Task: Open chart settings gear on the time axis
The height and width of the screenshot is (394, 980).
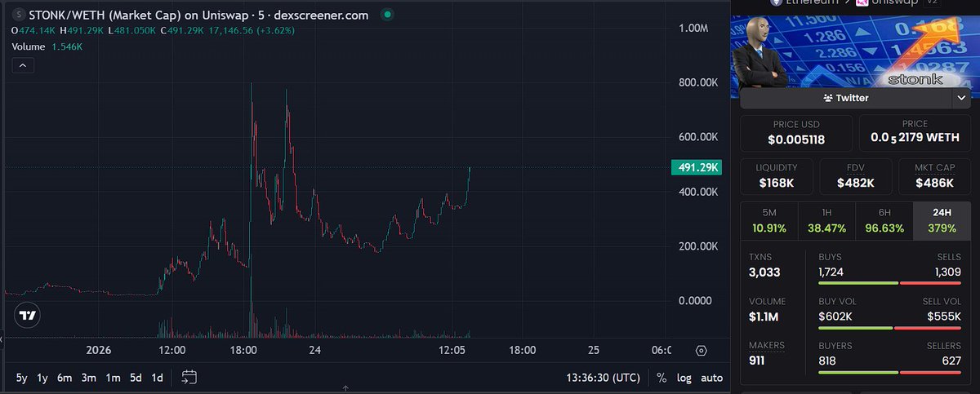Action: pyautogui.click(x=701, y=351)
